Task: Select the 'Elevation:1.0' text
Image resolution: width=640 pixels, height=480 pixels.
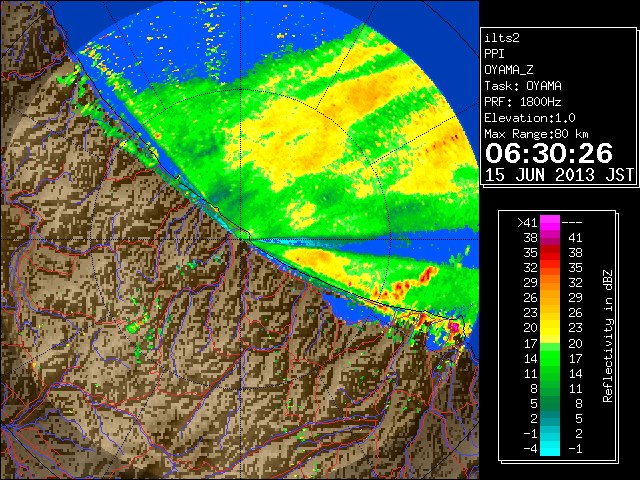Action: (530, 118)
